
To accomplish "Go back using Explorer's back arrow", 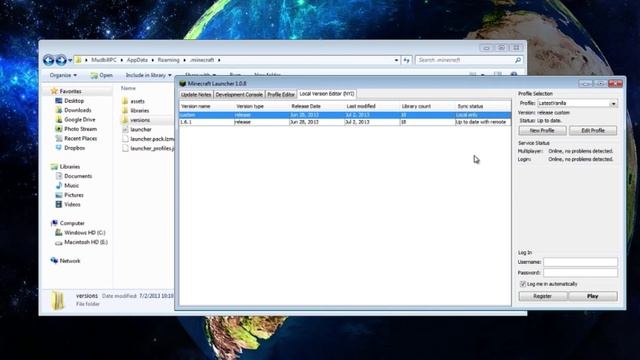I will click(x=49, y=60).
